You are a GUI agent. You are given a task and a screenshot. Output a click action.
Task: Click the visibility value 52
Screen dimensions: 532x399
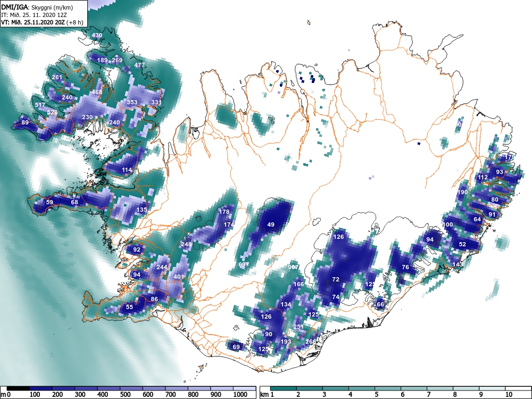point(462,244)
